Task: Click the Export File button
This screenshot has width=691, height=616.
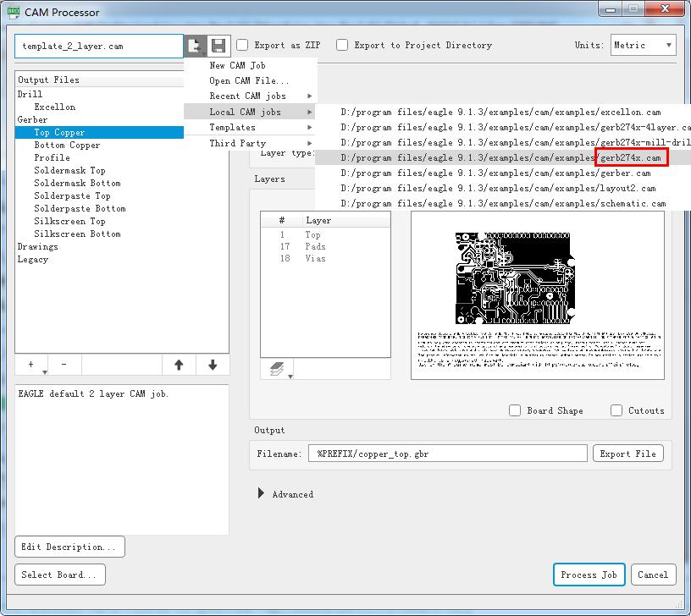Action: [x=628, y=454]
